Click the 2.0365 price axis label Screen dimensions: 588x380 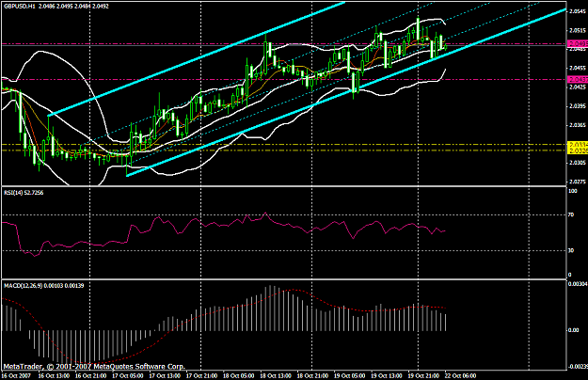578,125
